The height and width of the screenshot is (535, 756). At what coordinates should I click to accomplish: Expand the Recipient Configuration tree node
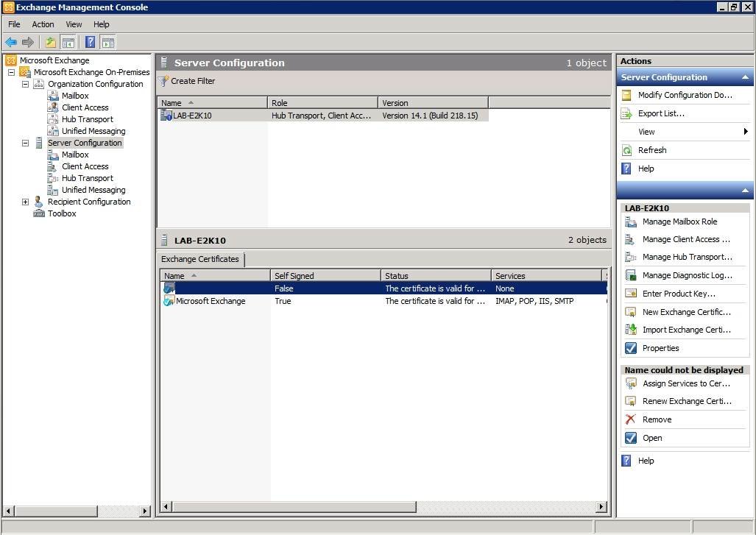(x=25, y=202)
